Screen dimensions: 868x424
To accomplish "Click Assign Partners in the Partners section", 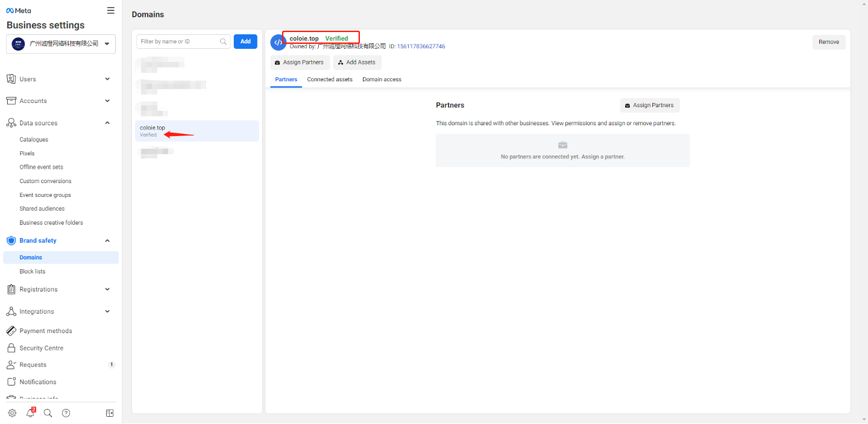I will coord(650,105).
